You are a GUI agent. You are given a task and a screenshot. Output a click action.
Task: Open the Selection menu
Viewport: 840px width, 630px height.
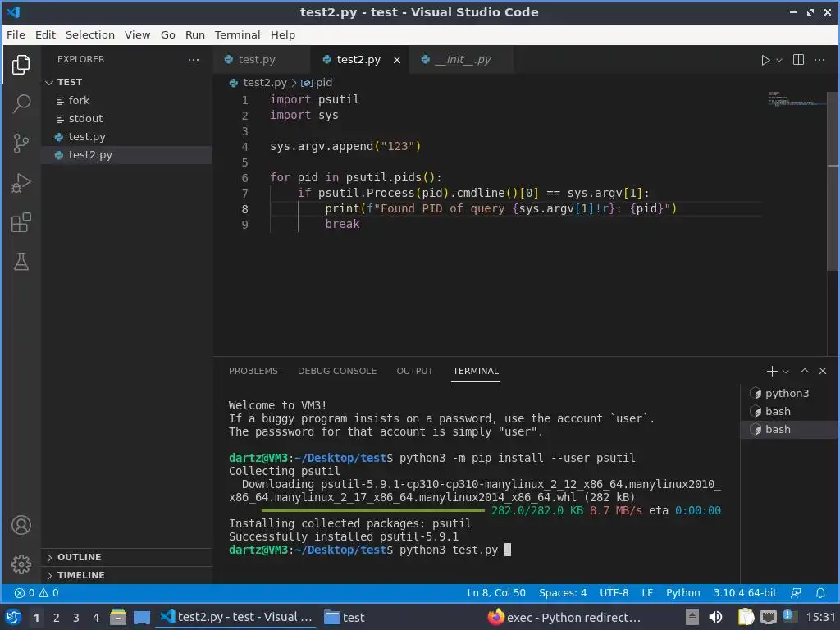90,34
